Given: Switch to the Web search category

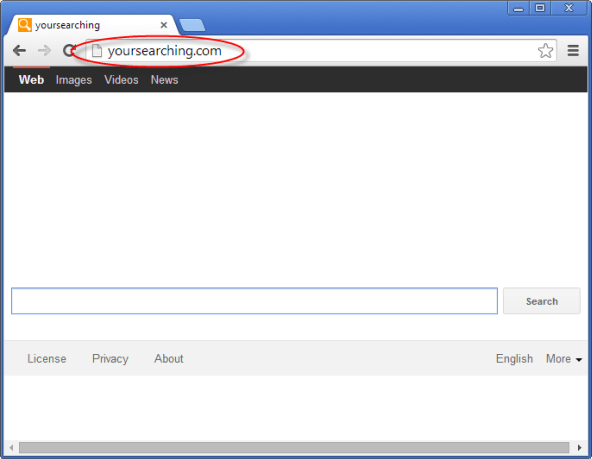Looking at the screenshot, I should pyautogui.click(x=31, y=80).
